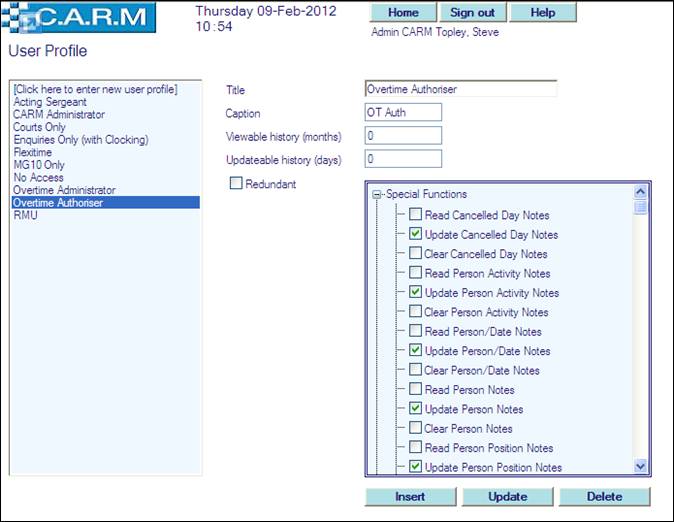
Task: Click the Insert button
Action: coord(410,497)
